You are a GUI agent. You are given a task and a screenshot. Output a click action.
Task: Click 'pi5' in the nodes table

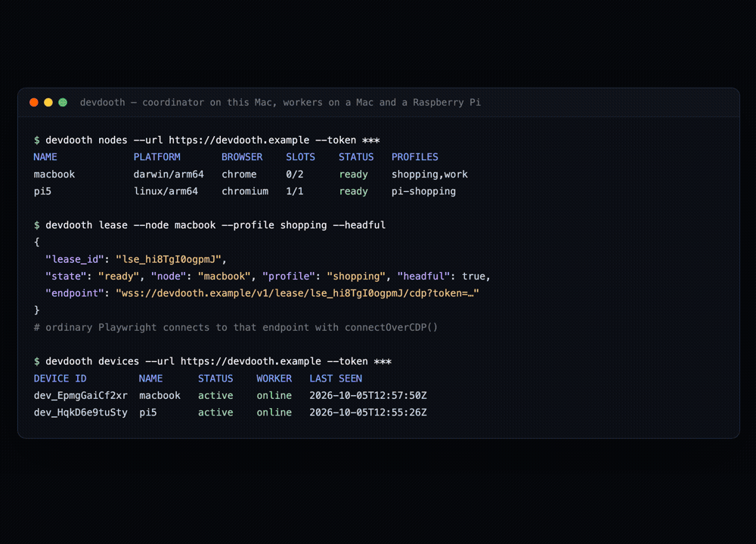click(x=42, y=191)
